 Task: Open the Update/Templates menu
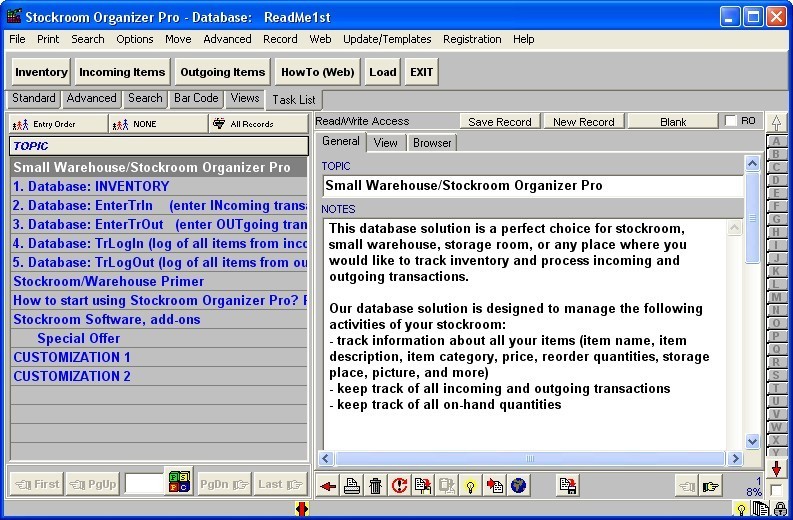(387, 39)
